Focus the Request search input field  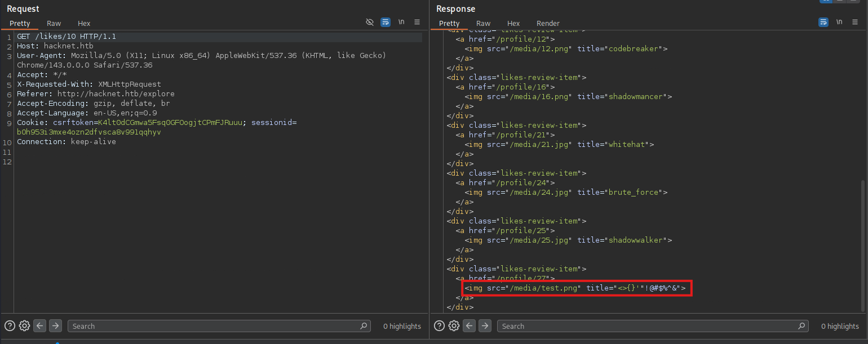click(x=219, y=326)
